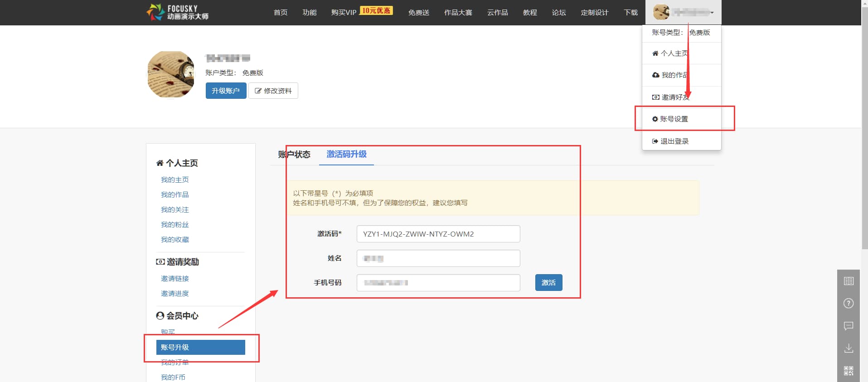Switch to the 账户状态 tab
The width and height of the screenshot is (868, 382).
point(294,155)
